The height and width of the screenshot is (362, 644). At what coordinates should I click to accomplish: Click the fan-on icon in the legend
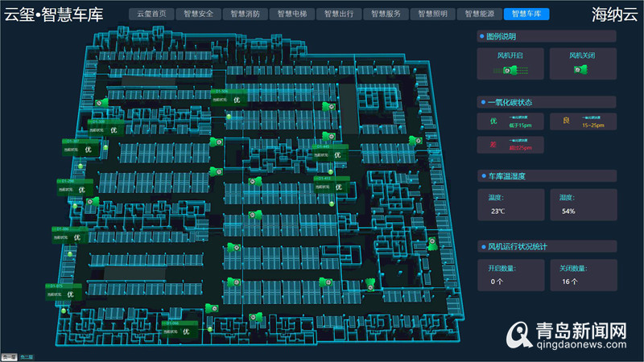click(x=509, y=71)
